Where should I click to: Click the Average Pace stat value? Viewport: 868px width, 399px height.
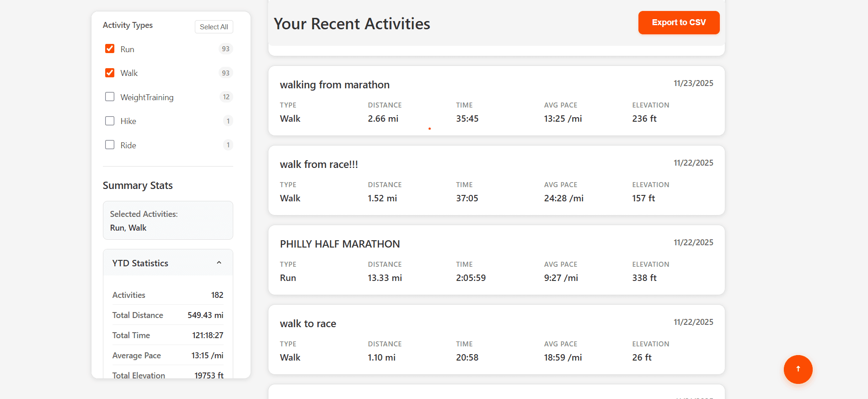click(207, 355)
